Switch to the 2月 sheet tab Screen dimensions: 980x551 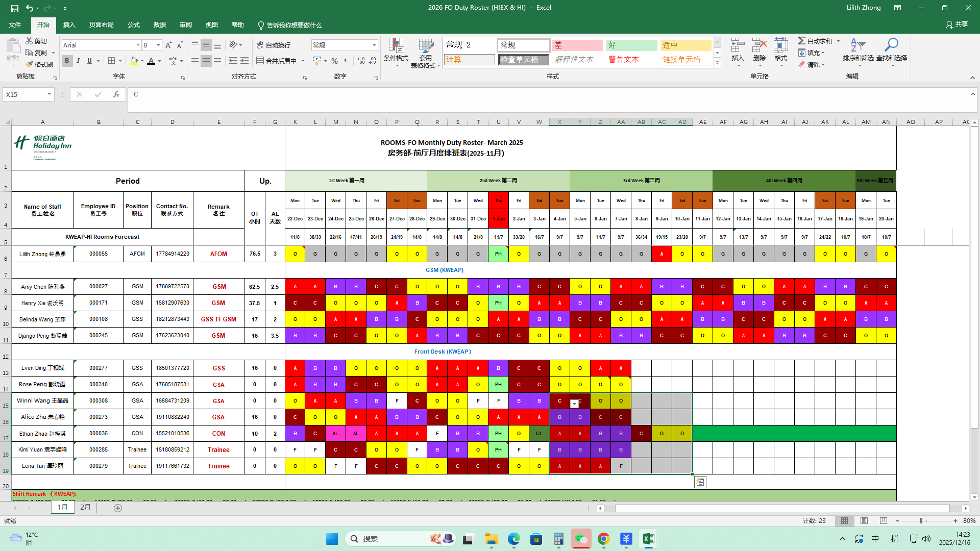(x=85, y=508)
